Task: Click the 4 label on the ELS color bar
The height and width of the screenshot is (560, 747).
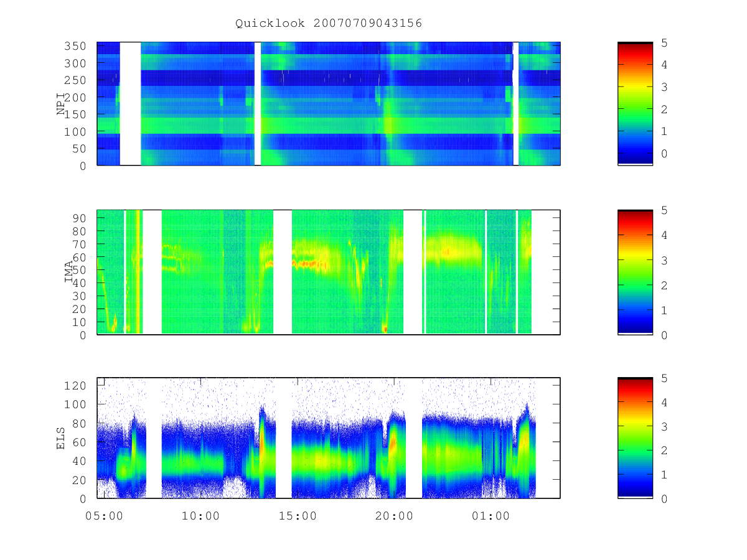Action: pos(665,403)
